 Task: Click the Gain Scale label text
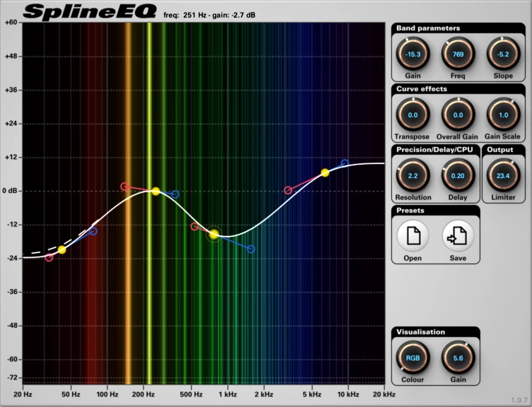502,136
